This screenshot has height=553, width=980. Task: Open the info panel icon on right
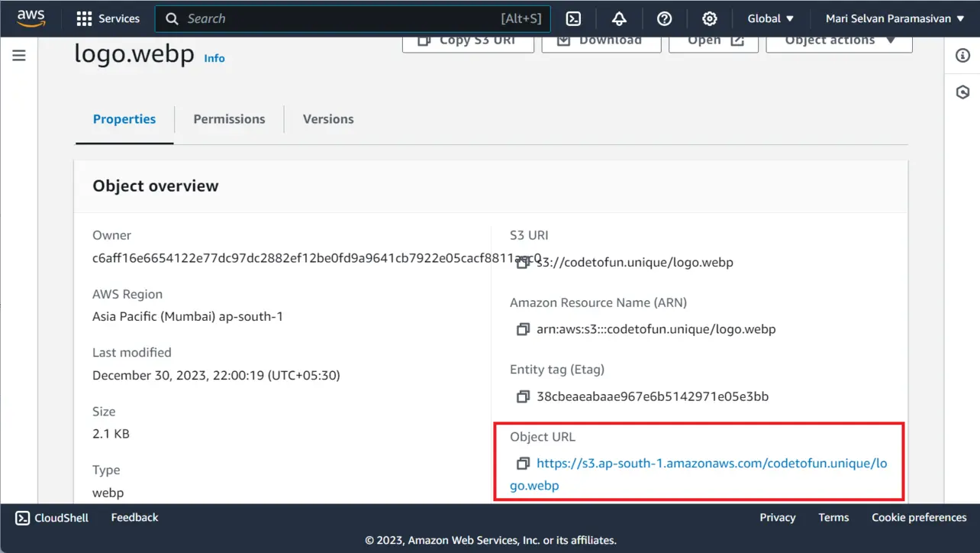point(962,55)
